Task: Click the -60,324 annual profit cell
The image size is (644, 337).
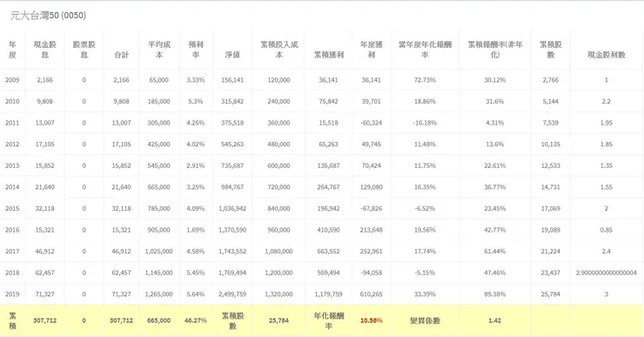Action: (372, 123)
